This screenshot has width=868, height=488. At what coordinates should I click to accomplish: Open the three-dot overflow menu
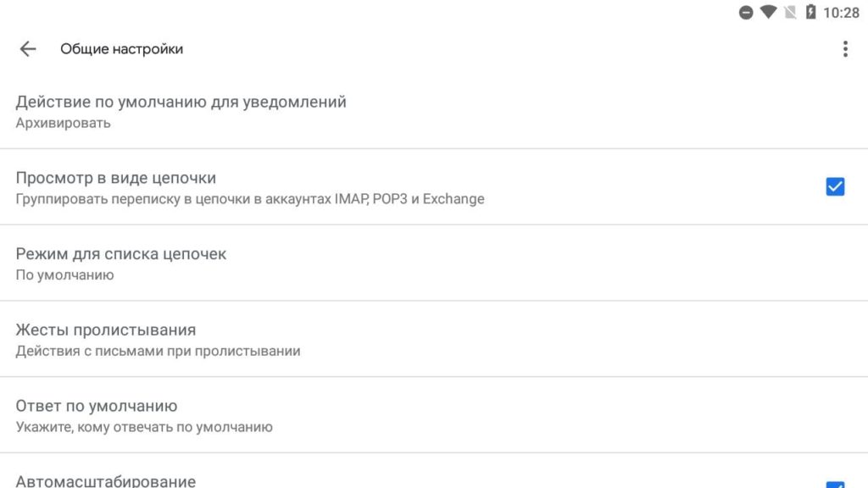845,48
